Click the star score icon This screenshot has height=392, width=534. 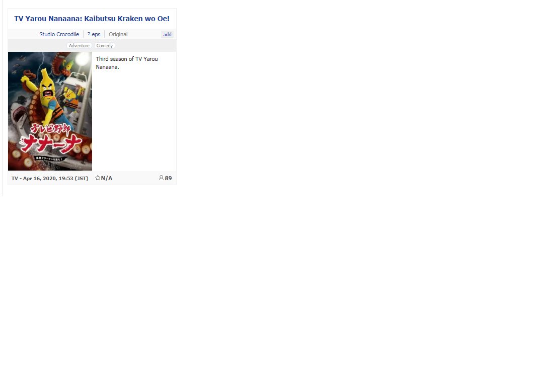(98, 178)
